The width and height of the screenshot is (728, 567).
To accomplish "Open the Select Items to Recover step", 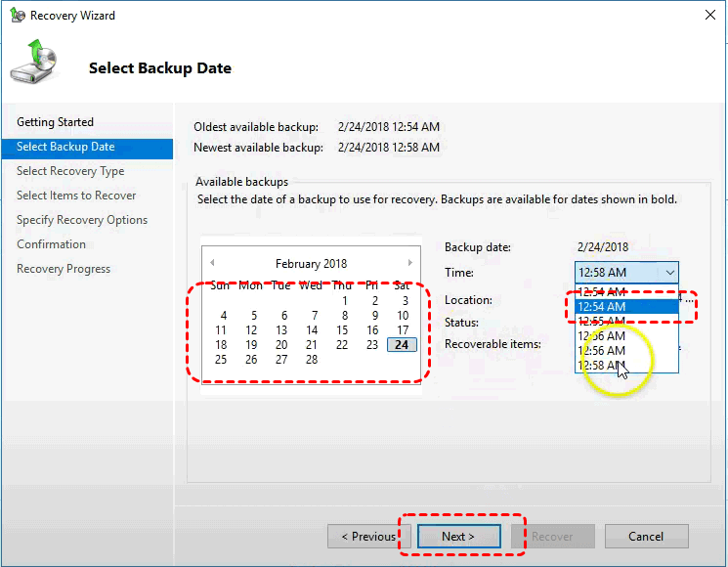I will click(x=76, y=196).
